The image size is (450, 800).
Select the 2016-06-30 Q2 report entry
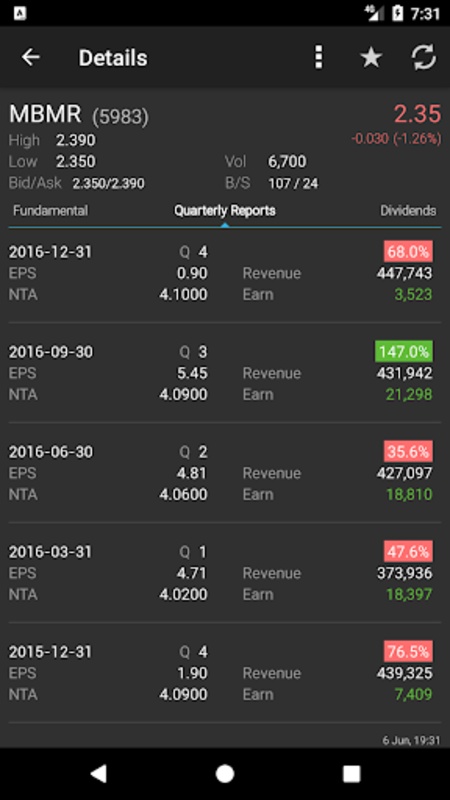225,473
